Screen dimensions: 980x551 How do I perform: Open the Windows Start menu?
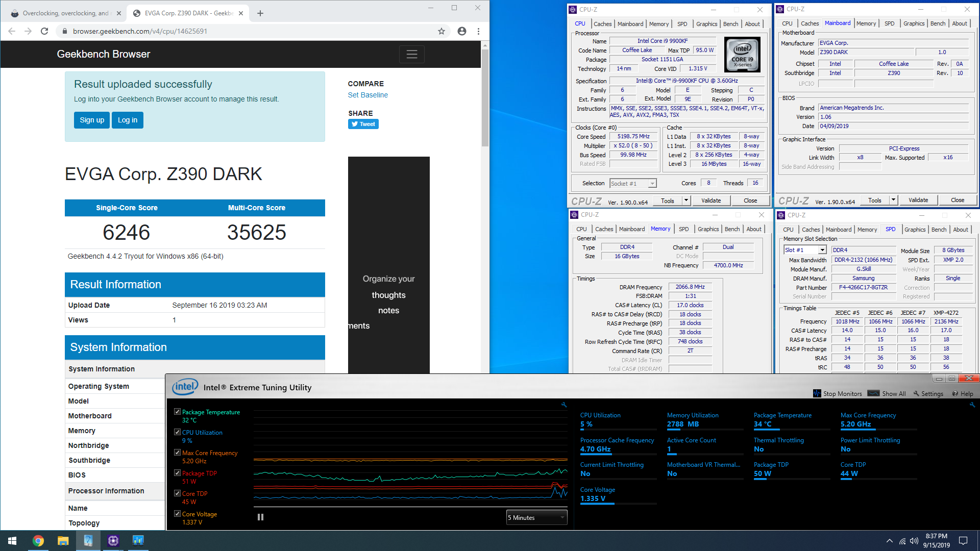[x=12, y=540]
